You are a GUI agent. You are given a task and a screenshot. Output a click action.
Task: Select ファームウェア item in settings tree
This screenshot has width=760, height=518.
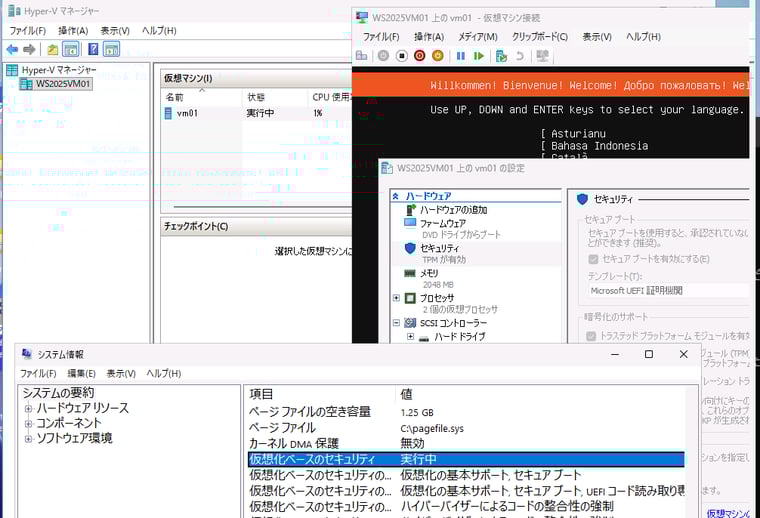443,223
